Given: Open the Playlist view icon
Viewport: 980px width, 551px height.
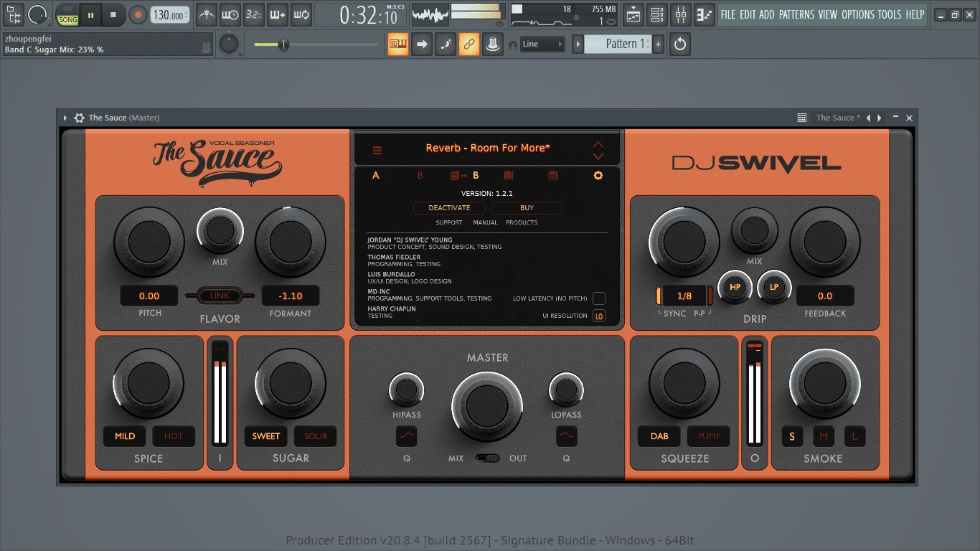Looking at the screenshot, I should coord(633,14).
